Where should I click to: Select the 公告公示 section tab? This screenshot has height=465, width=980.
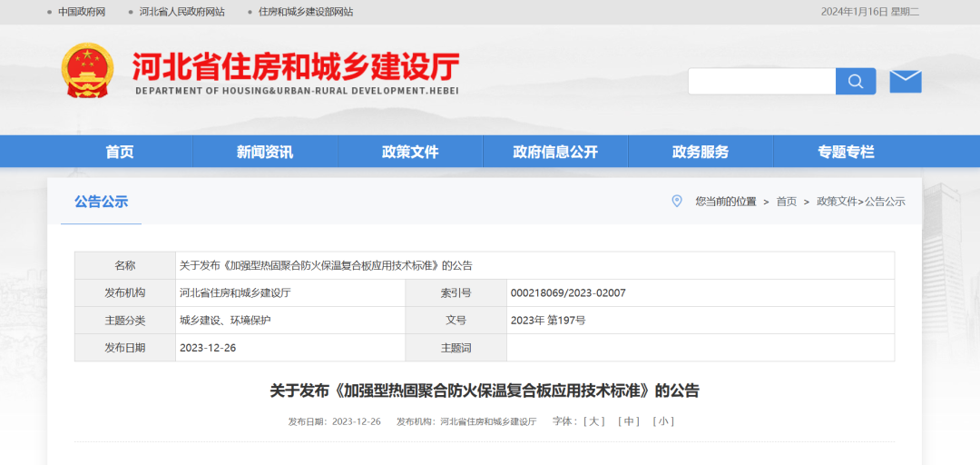click(x=102, y=202)
